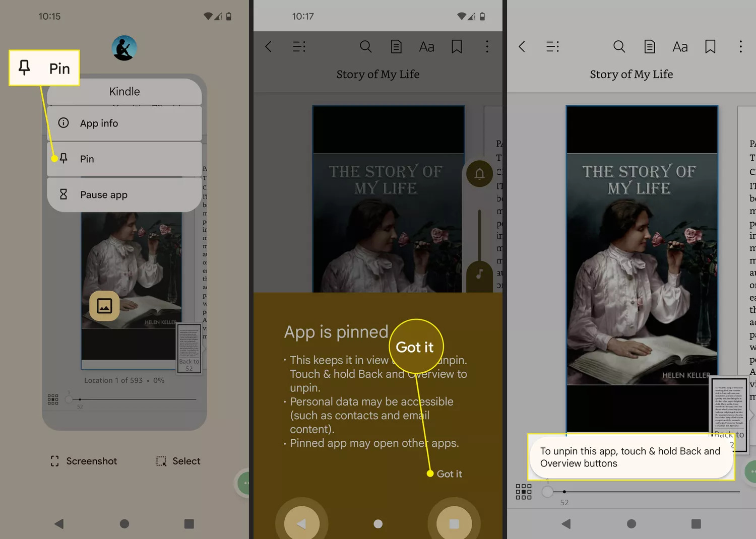Tap the Kindle app icon in left screen
Viewport: 756px width, 539px height.
124,48
